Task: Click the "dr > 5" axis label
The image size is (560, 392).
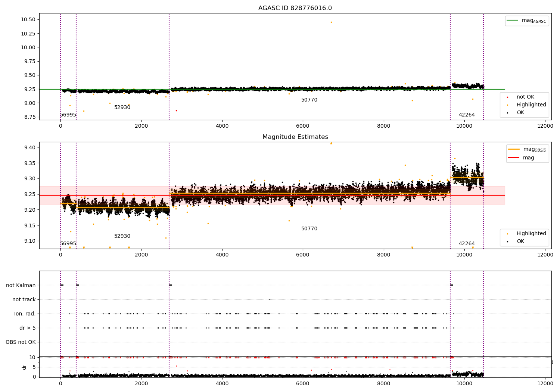Action: (28, 328)
